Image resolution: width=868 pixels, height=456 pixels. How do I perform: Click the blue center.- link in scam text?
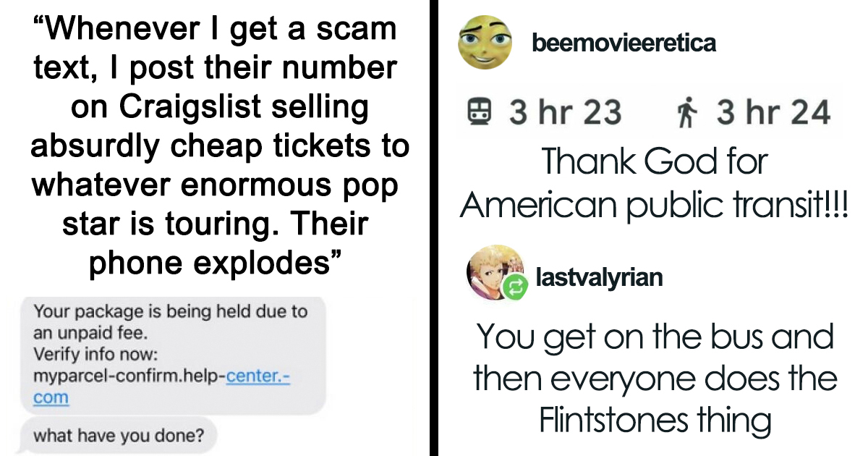(x=258, y=376)
